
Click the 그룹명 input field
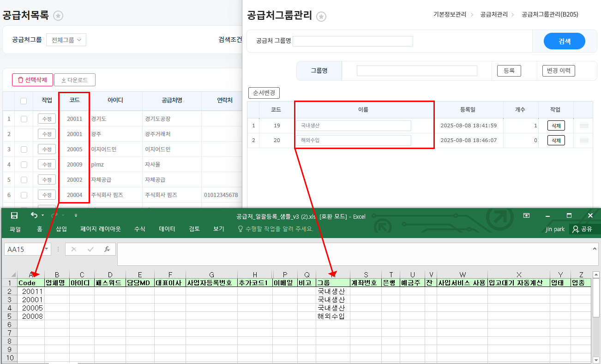tap(416, 71)
